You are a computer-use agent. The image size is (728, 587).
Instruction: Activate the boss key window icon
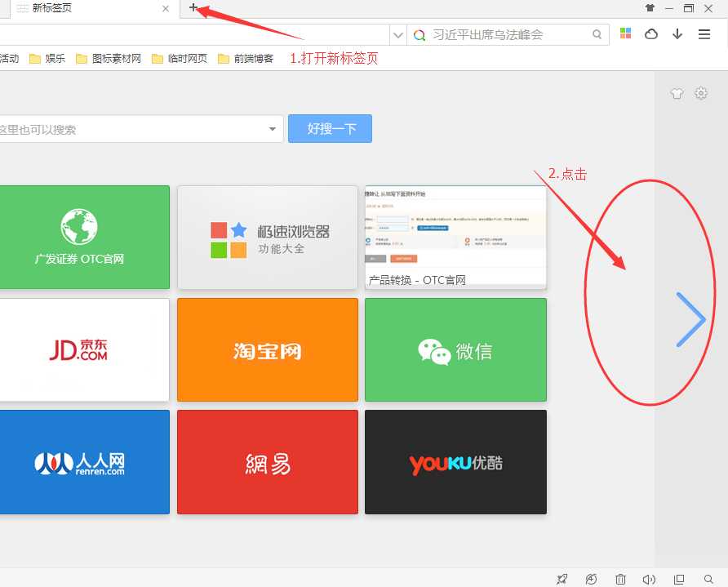678,579
